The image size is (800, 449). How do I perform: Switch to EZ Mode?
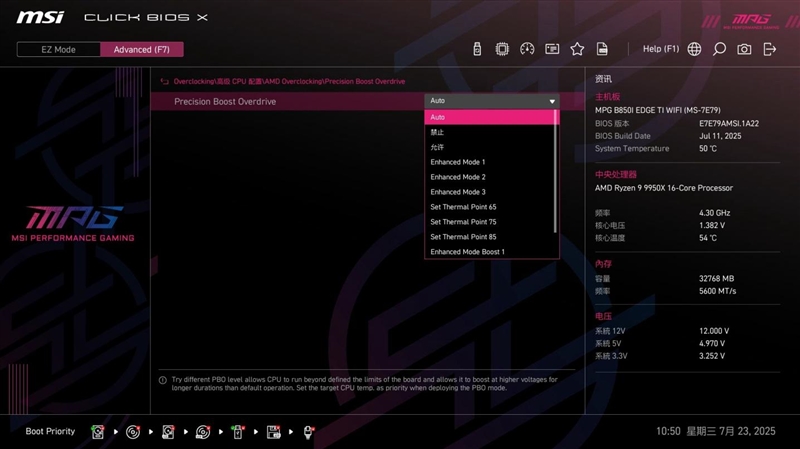tap(59, 49)
